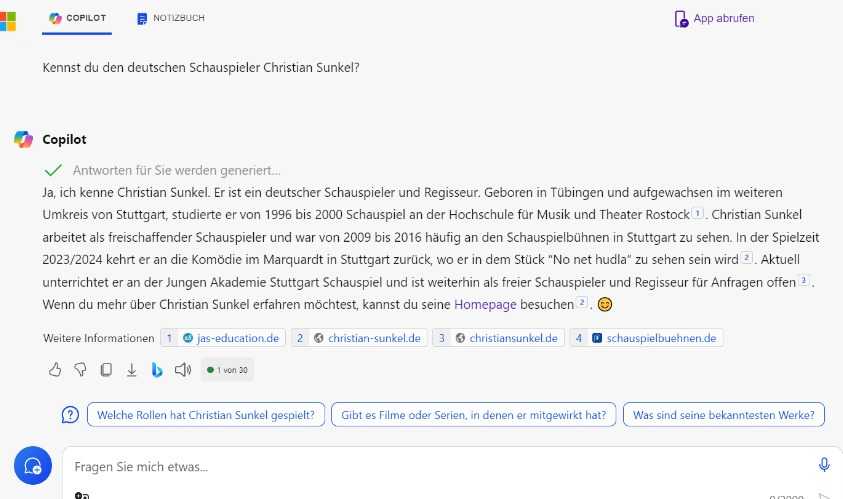Click the Bing search icon

[156, 369]
